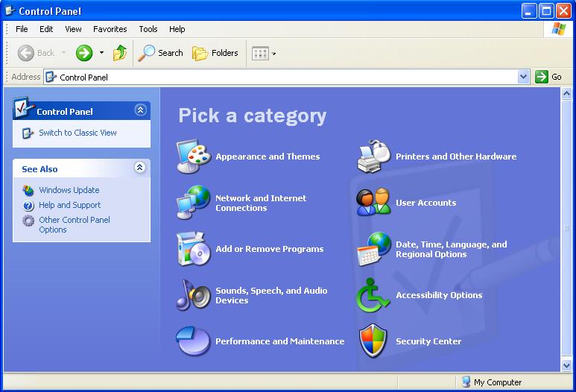This screenshot has height=392, width=576.
Task: Open the Edit menu
Action: (46, 29)
